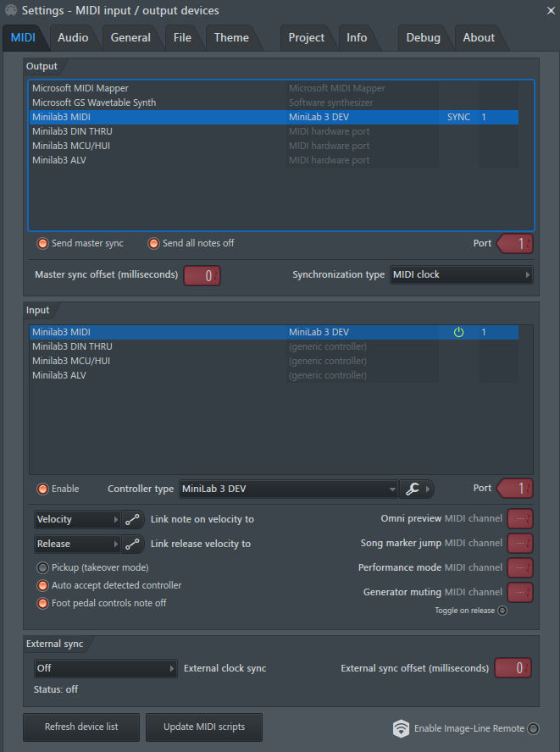Click the Master sync offset value box
The width and height of the screenshot is (560, 752).
[x=202, y=276]
